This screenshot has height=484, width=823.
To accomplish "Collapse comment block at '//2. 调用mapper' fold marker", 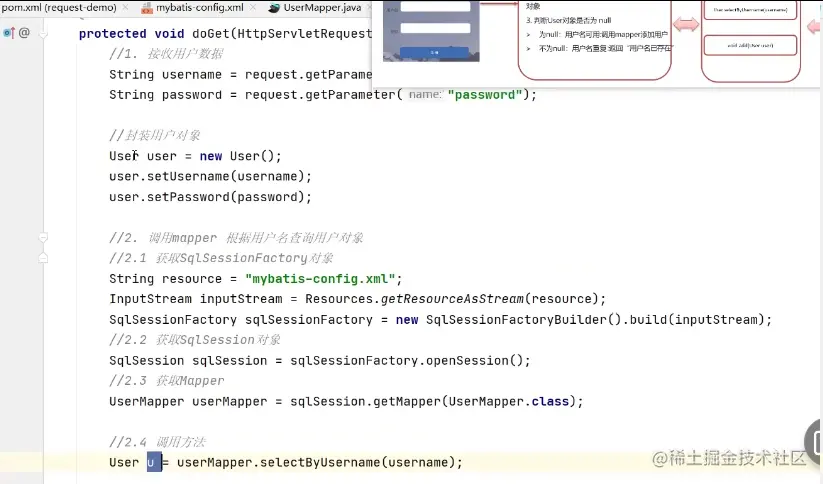I will (x=44, y=238).
